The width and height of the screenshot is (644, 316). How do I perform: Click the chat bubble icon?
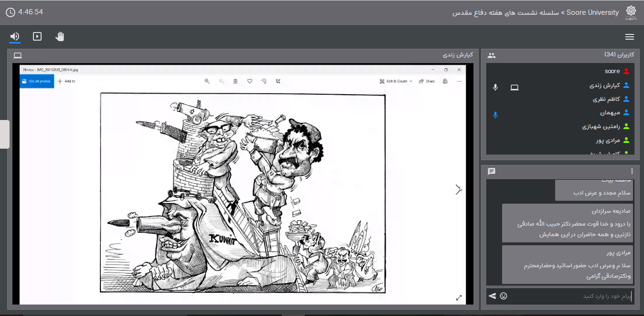point(492,171)
